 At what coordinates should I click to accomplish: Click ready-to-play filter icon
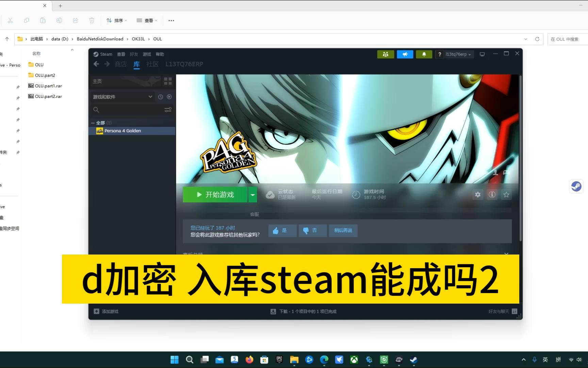coord(169,97)
